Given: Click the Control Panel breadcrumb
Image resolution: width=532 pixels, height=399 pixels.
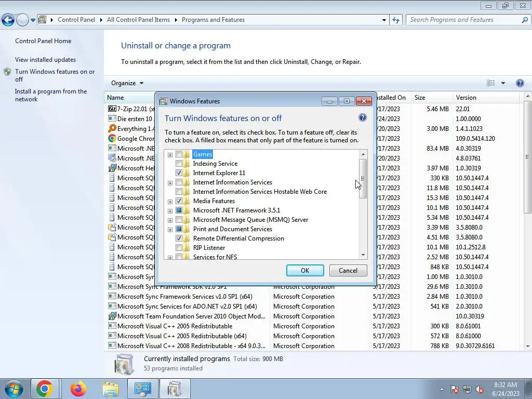Looking at the screenshot, I should (76, 20).
